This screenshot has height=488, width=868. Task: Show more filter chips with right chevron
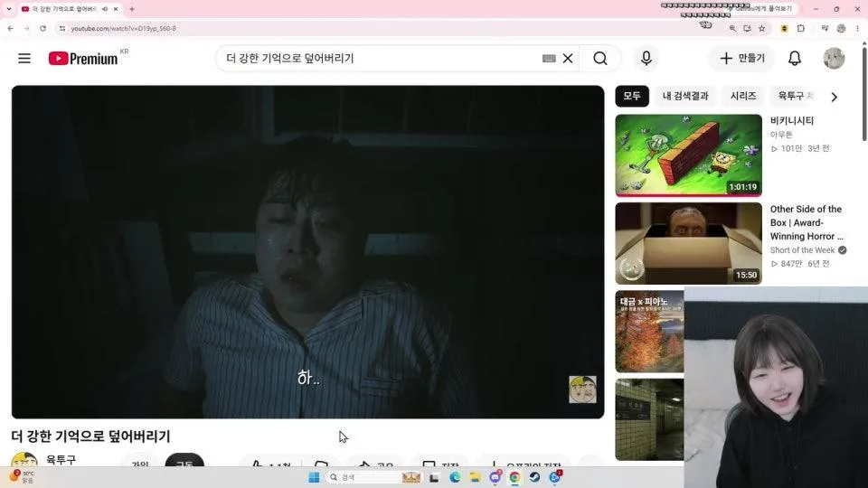(835, 97)
